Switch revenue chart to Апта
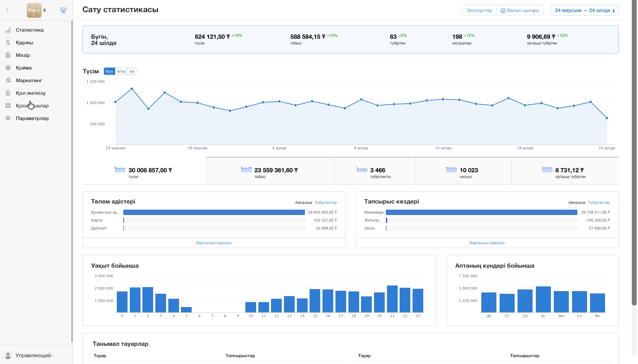Viewport: 638px width, 364px height. (121, 72)
